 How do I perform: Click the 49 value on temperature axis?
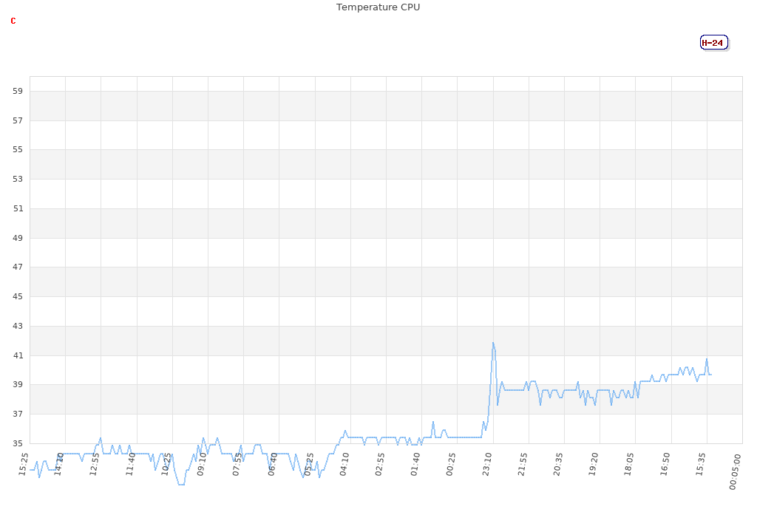tap(18, 238)
